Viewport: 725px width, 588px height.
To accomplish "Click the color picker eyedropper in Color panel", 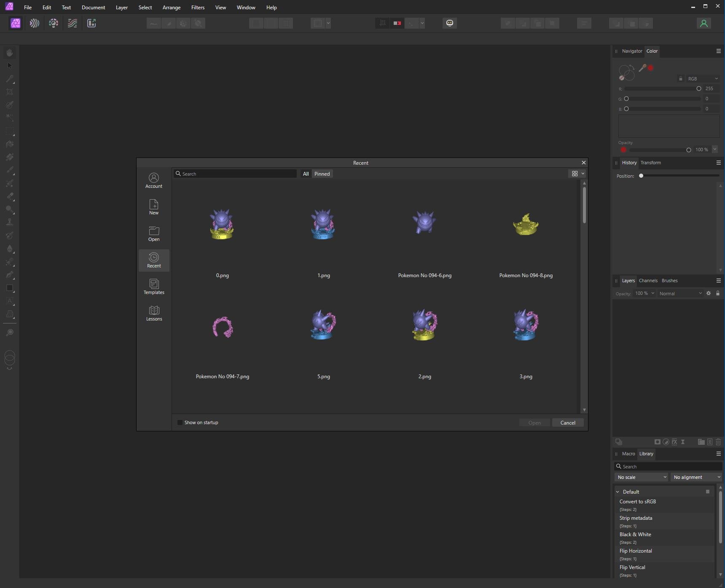I will tap(642, 68).
